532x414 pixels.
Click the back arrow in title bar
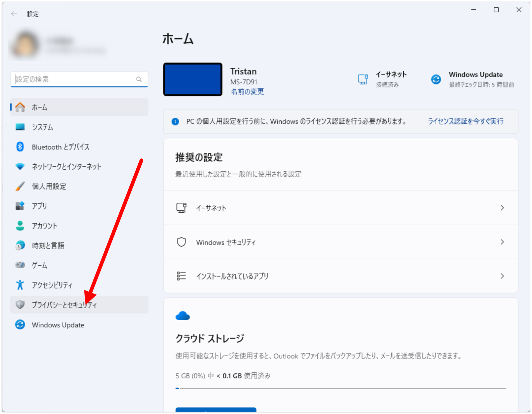pos(14,14)
